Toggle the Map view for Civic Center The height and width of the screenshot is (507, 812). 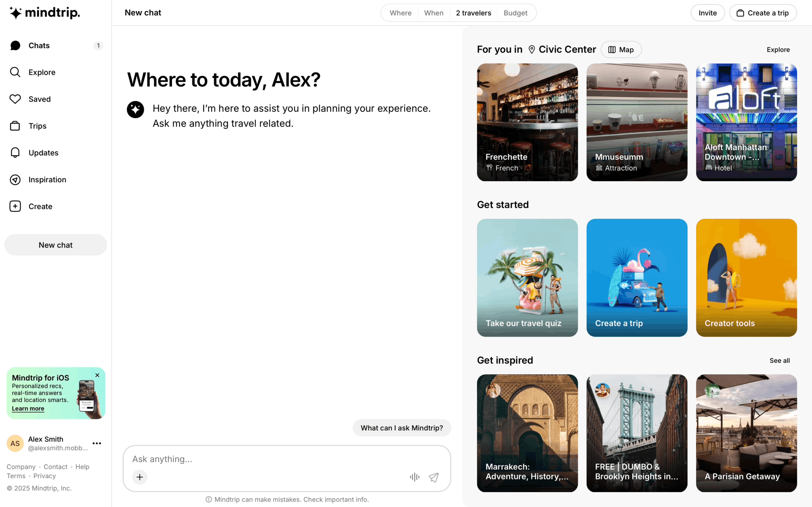click(621, 49)
